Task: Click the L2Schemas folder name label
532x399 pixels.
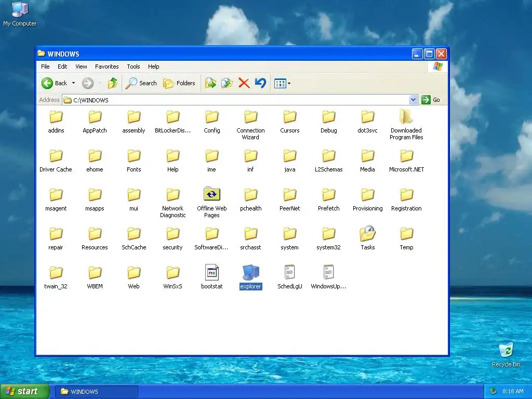Action: pyautogui.click(x=328, y=169)
